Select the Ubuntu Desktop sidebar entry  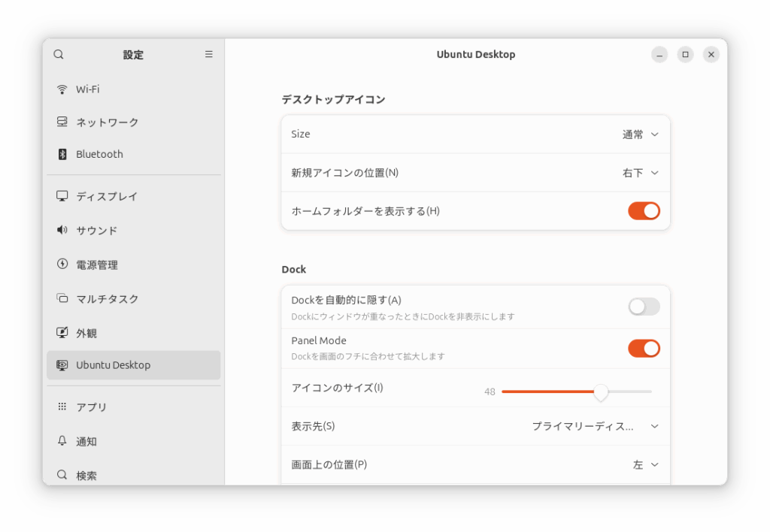click(134, 365)
